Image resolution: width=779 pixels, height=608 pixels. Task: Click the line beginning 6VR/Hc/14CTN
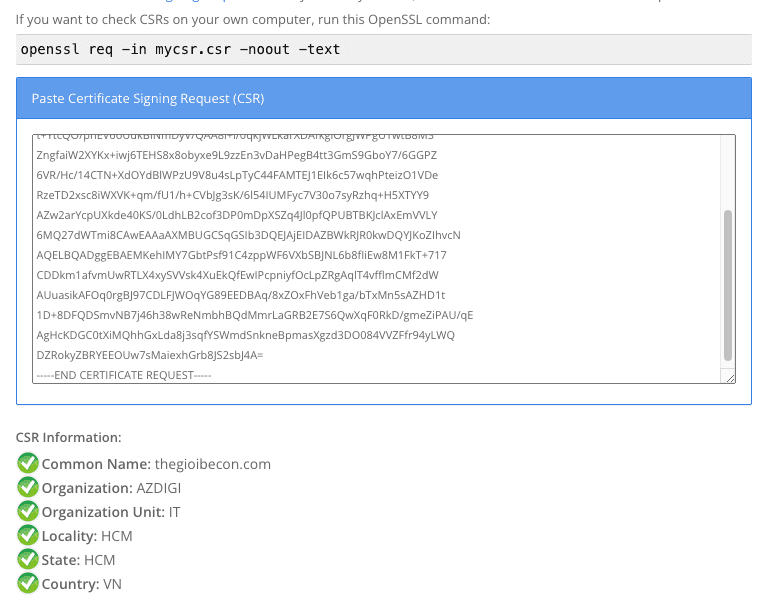coord(237,175)
